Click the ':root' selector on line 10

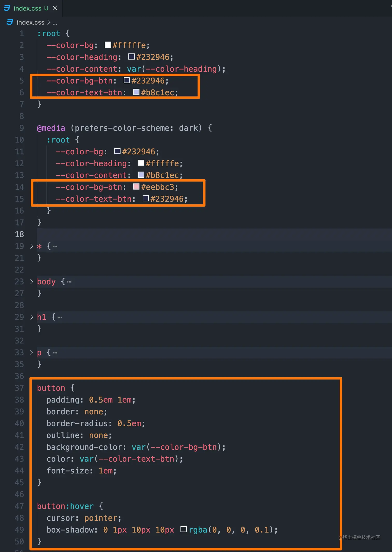click(x=58, y=140)
